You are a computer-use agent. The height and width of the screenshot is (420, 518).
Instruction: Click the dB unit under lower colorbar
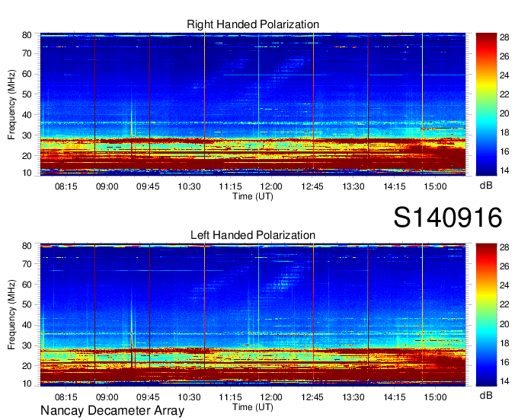point(486,395)
